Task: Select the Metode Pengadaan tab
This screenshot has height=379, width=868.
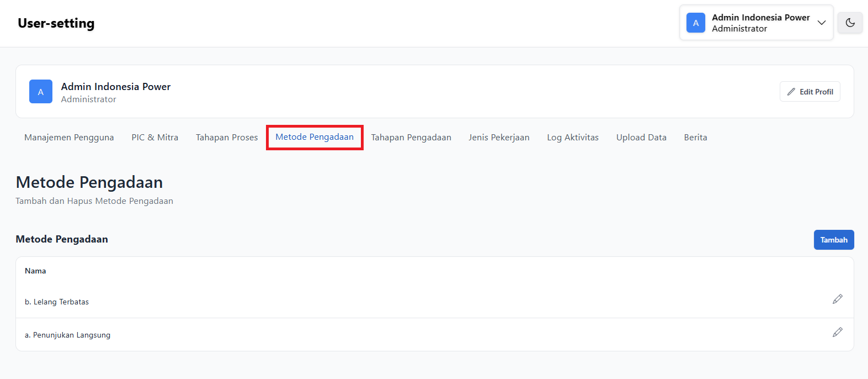Action: (x=315, y=137)
